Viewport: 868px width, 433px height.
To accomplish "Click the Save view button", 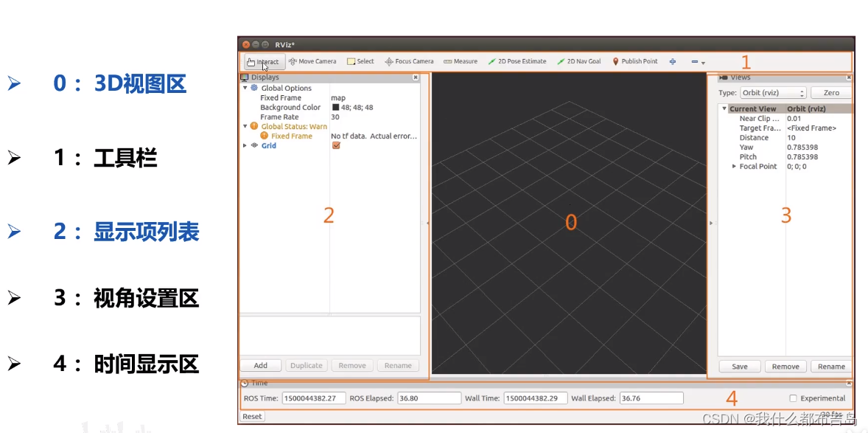I will pyautogui.click(x=740, y=367).
